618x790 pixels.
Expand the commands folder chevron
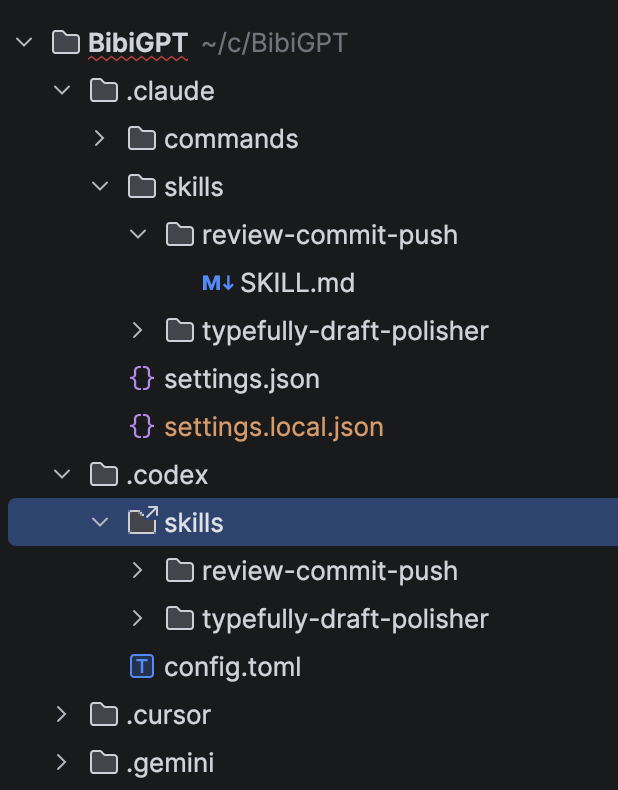(x=99, y=139)
